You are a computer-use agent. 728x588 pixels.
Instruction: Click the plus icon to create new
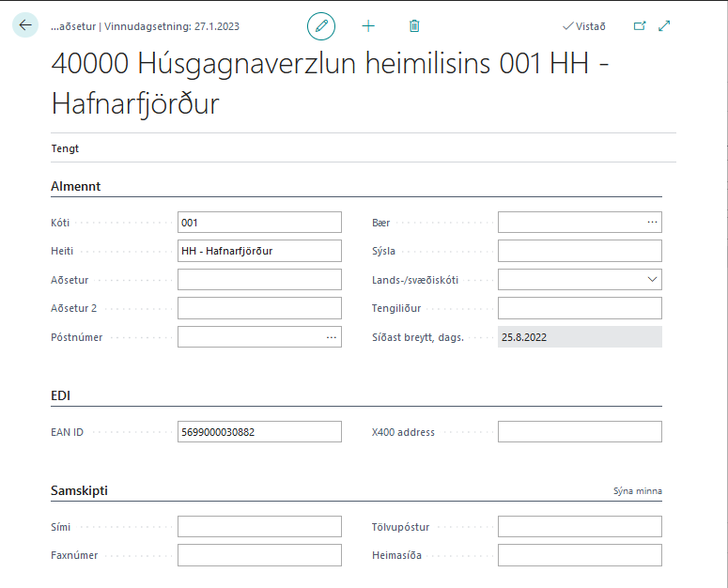point(368,26)
